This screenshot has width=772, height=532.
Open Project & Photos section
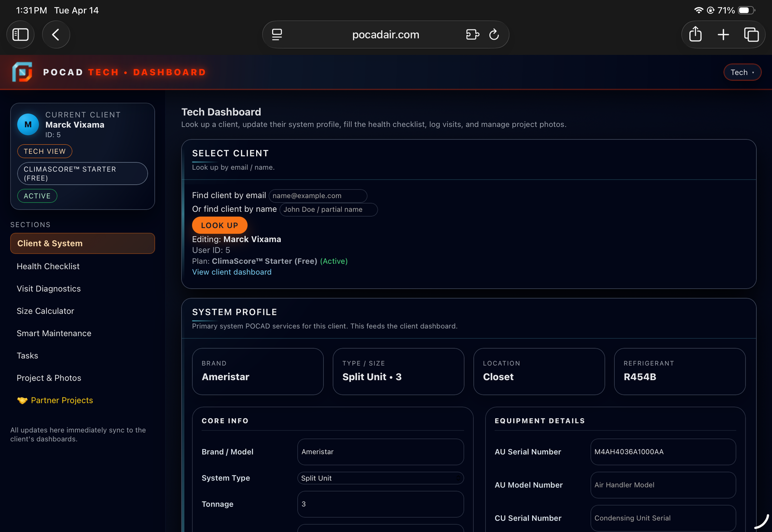tap(49, 378)
